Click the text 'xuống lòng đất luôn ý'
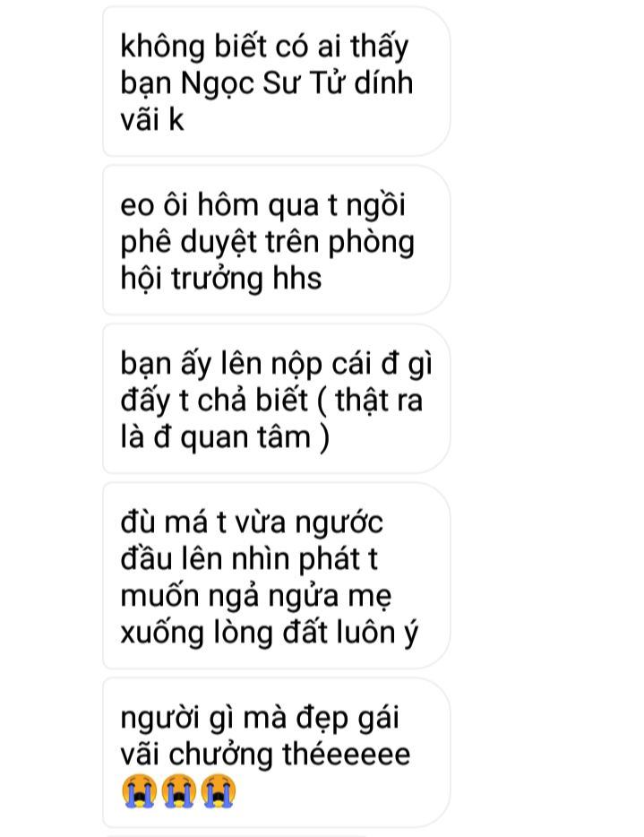The height and width of the screenshot is (837, 644). (x=269, y=632)
